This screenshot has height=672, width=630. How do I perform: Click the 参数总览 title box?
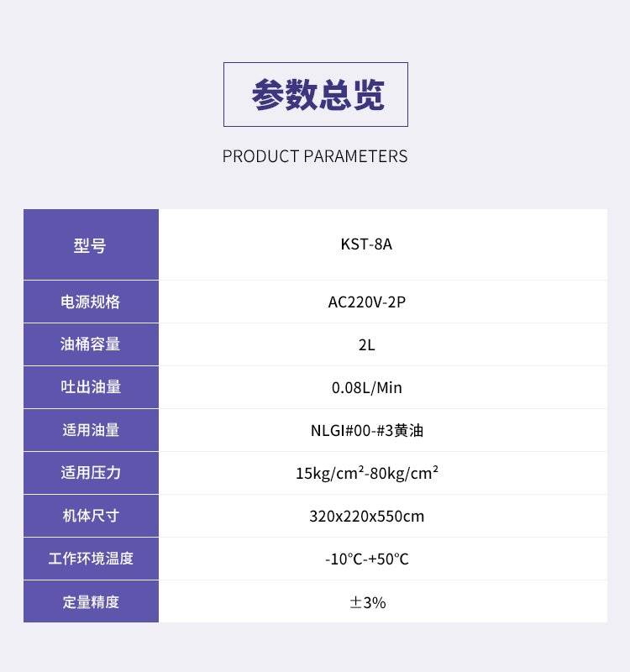coord(315,95)
